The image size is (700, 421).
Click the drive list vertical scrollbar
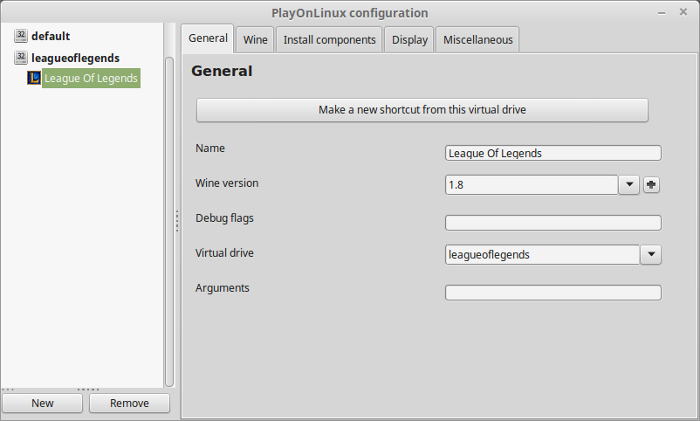click(169, 221)
